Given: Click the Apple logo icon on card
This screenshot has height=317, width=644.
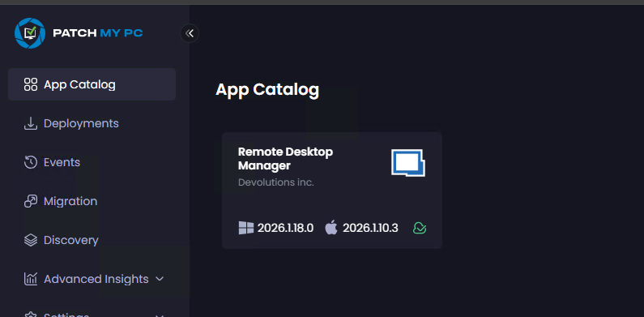Looking at the screenshot, I should 331,227.
